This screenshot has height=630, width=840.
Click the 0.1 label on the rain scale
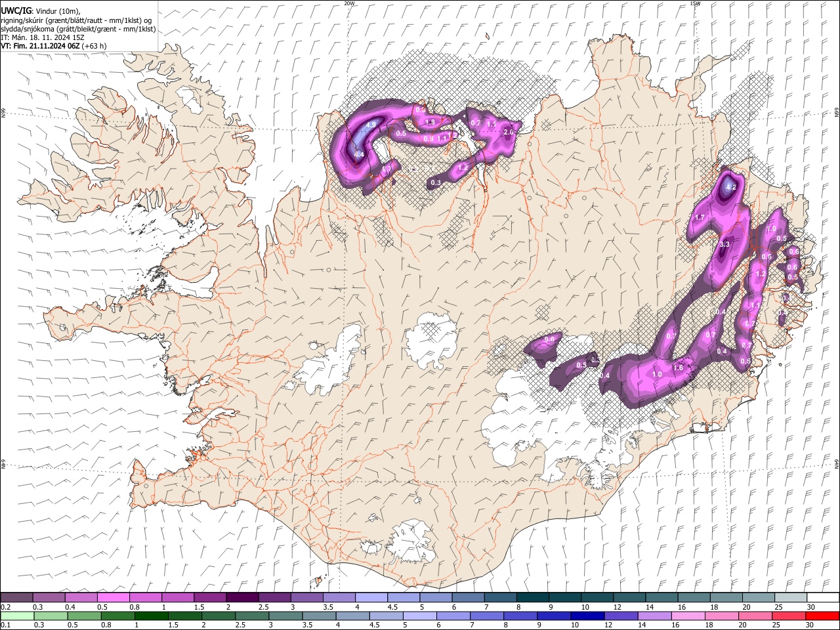(5, 625)
